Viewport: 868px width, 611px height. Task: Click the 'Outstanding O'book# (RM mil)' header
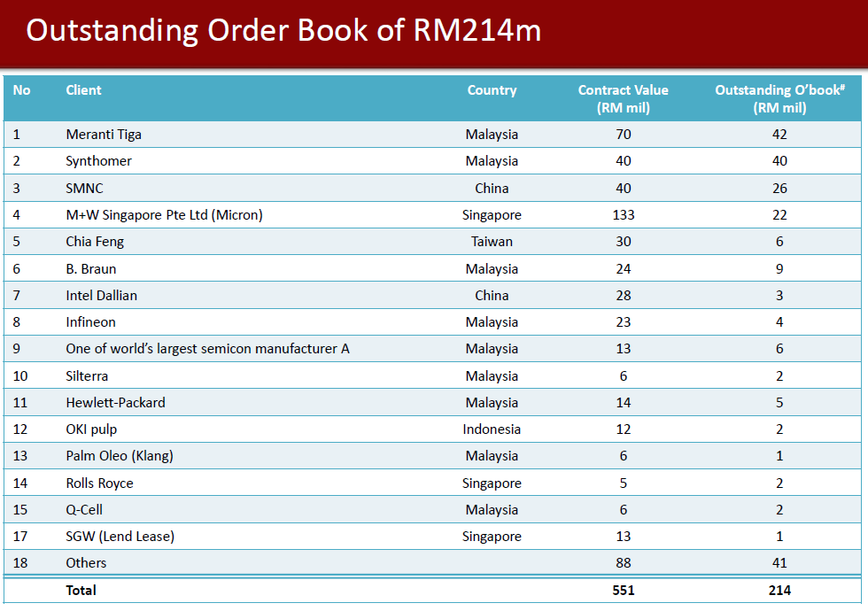(x=779, y=99)
